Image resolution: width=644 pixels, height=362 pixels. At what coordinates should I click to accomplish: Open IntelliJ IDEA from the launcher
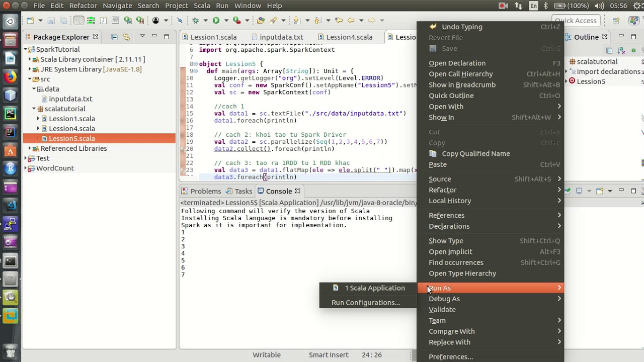(10, 132)
